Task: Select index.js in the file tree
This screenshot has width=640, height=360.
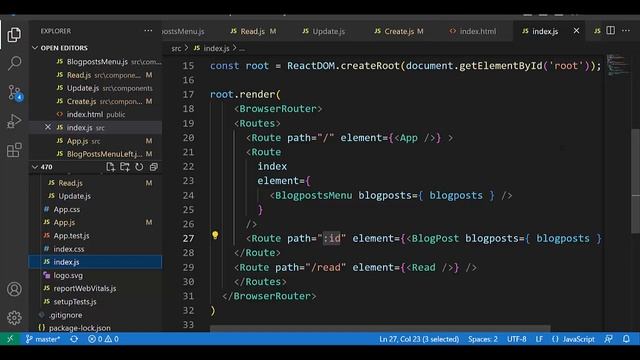Action: (96, 262)
